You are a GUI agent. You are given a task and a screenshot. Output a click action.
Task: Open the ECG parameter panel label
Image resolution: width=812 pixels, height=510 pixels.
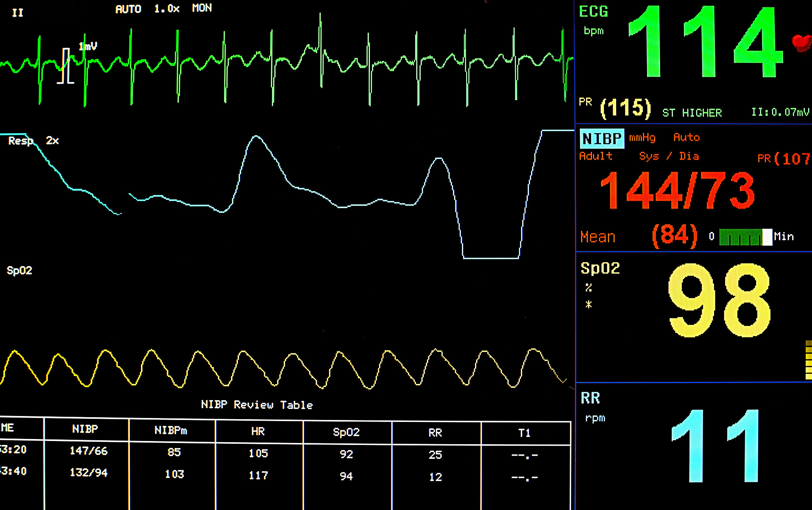(593, 12)
